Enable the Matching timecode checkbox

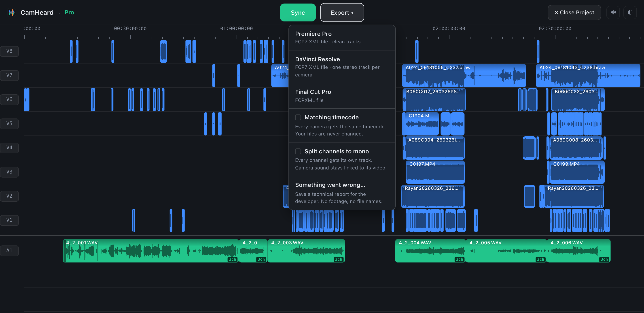tap(298, 117)
